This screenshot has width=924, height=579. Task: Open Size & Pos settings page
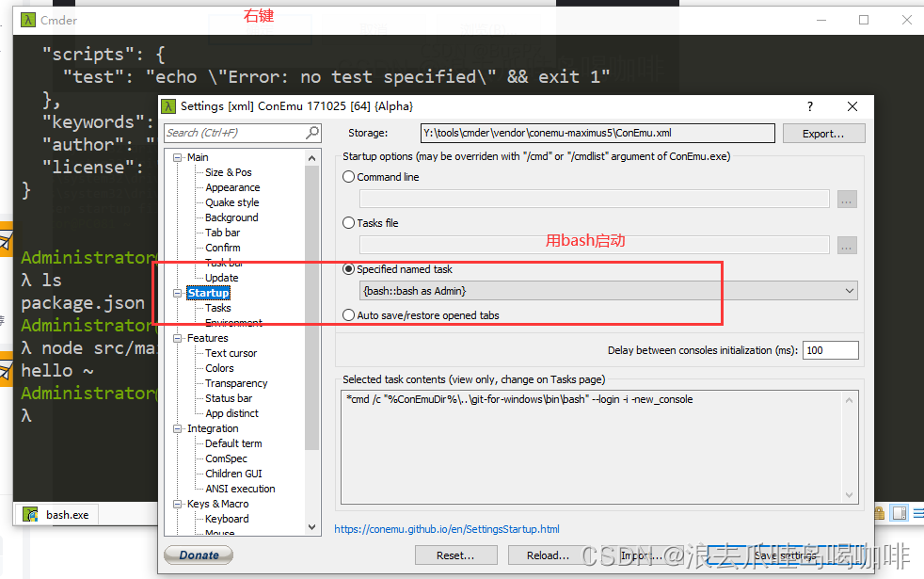pyautogui.click(x=228, y=172)
